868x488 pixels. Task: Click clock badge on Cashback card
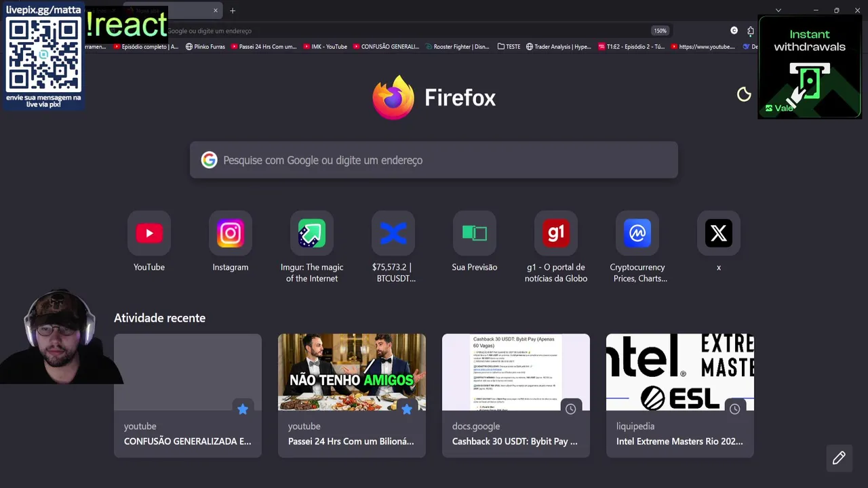pyautogui.click(x=571, y=409)
